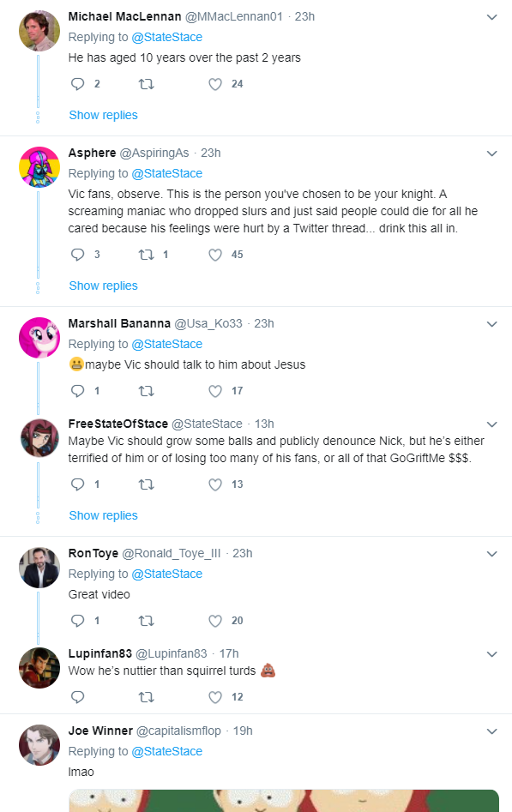
Task: Visit Lupinfan83's profile via username
Action: coord(100,653)
